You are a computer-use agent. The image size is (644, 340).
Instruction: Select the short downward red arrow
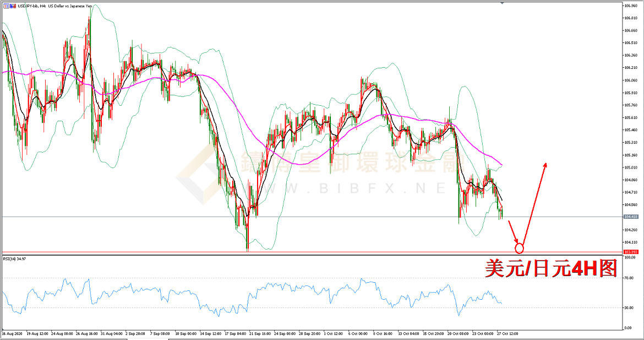[512, 232]
